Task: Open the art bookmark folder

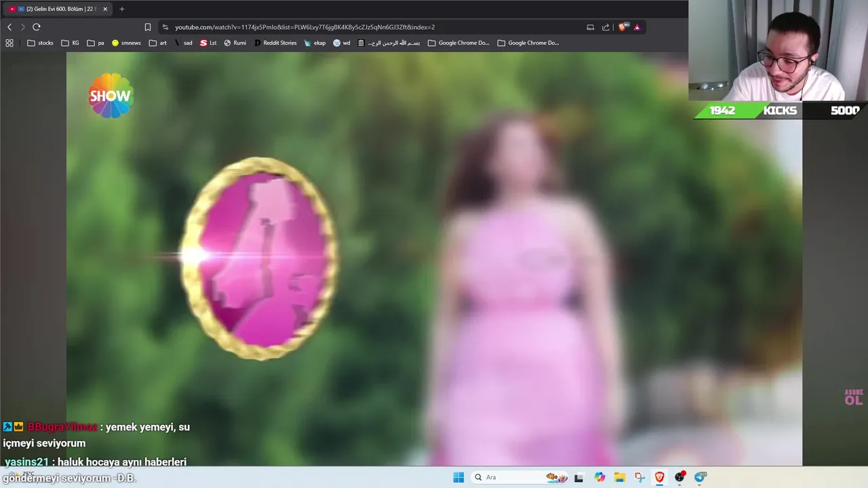Action: pyautogui.click(x=158, y=43)
